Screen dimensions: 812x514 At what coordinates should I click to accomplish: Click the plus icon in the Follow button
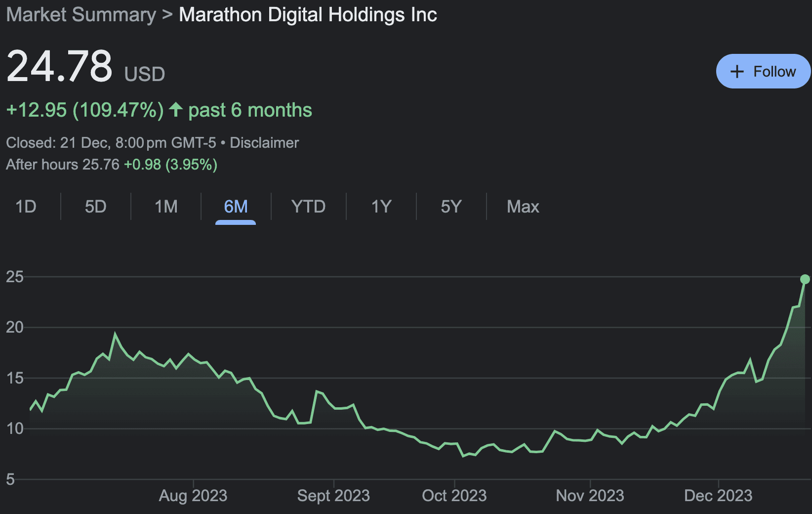click(737, 72)
